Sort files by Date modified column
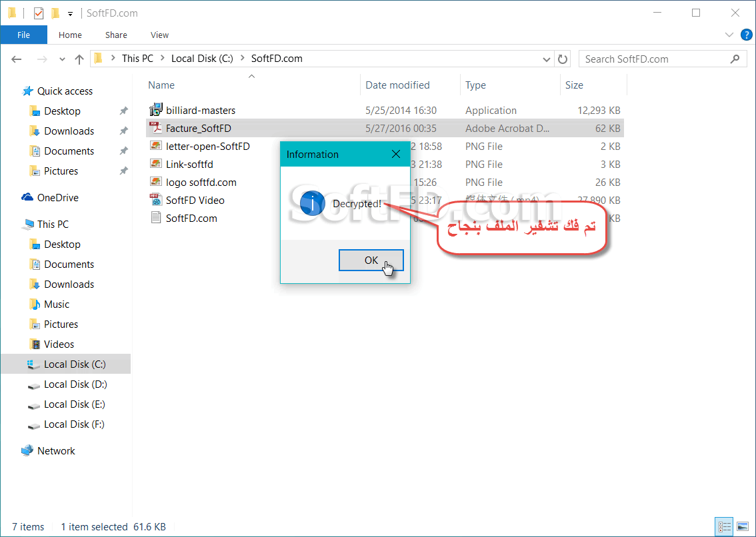 pos(397,85)
